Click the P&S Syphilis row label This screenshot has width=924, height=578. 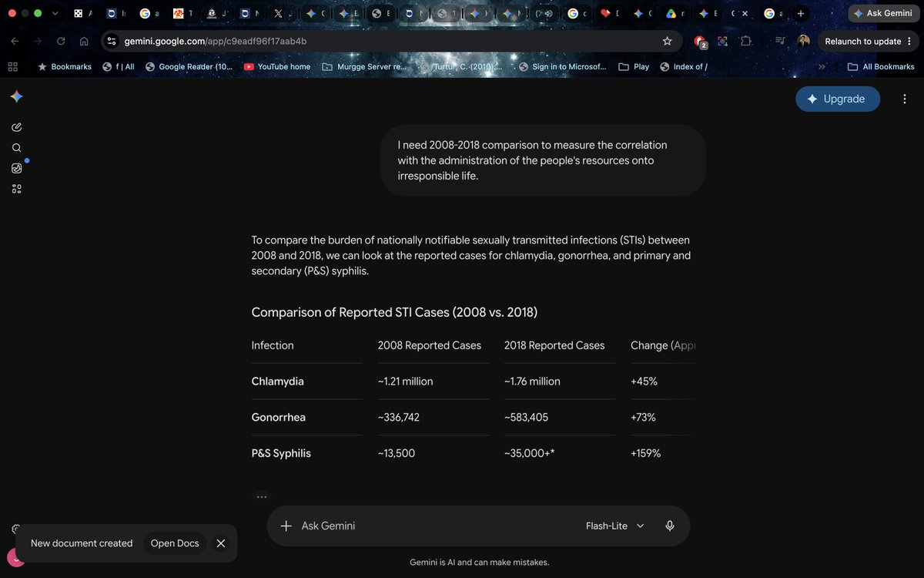click(x=281, y=453)
